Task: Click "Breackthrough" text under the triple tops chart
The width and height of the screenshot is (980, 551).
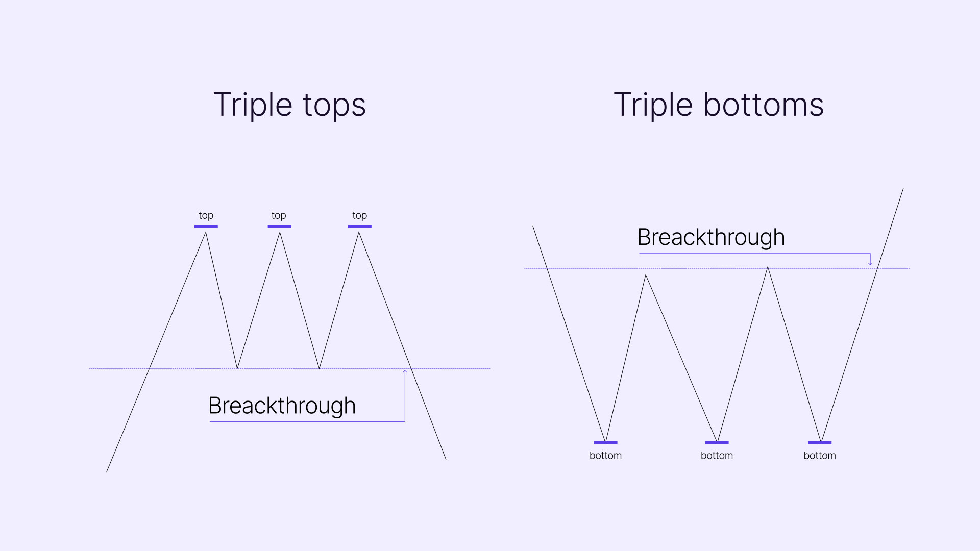Action: tap(282, 406)
